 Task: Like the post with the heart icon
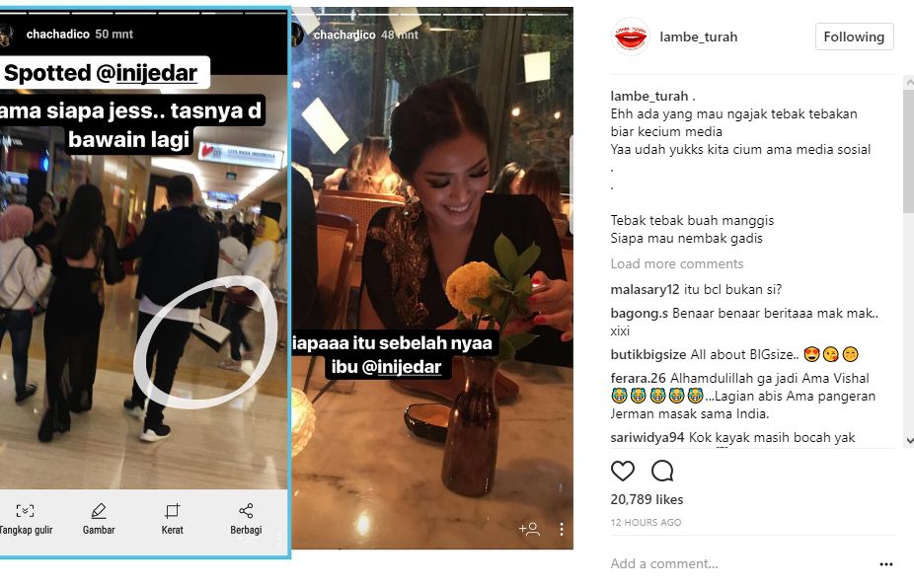622,471
